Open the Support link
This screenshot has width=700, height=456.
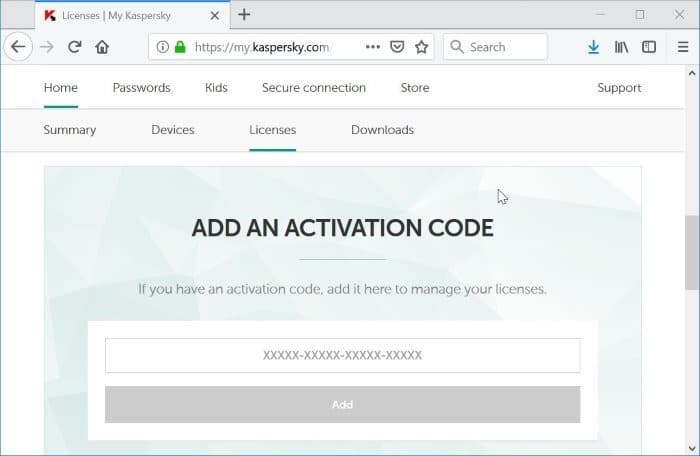coord(619,88)
